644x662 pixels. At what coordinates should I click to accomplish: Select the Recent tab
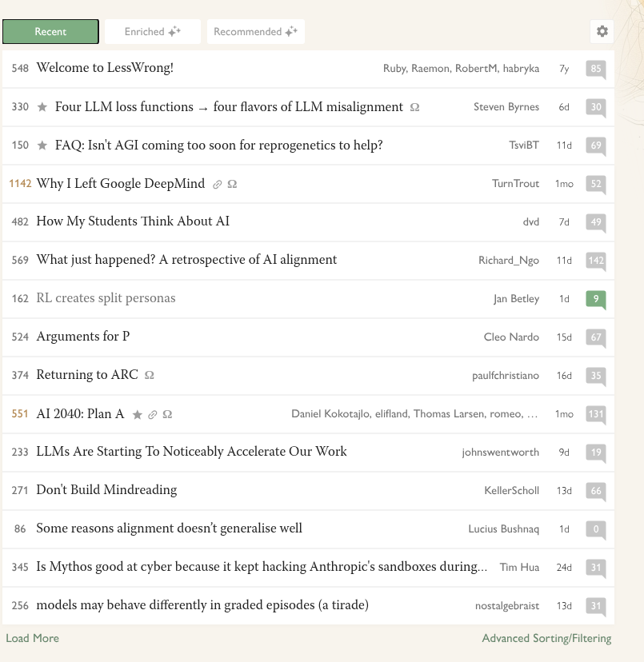click(50, 32)
